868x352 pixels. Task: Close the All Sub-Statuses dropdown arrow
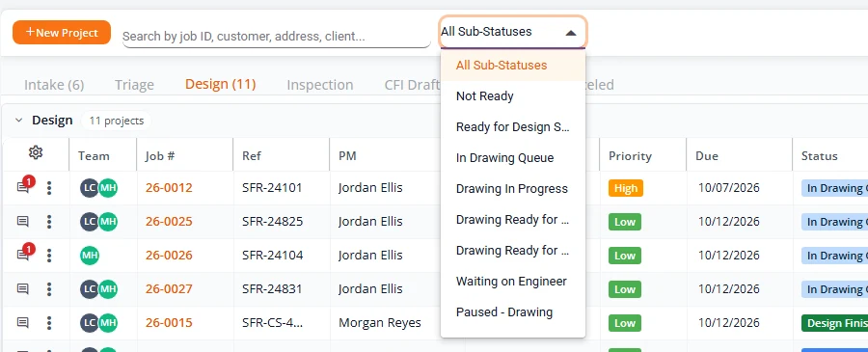pos(571,33)
